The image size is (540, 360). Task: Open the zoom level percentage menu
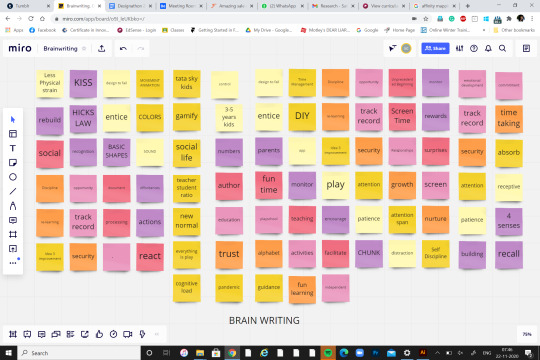pos(527,334)
